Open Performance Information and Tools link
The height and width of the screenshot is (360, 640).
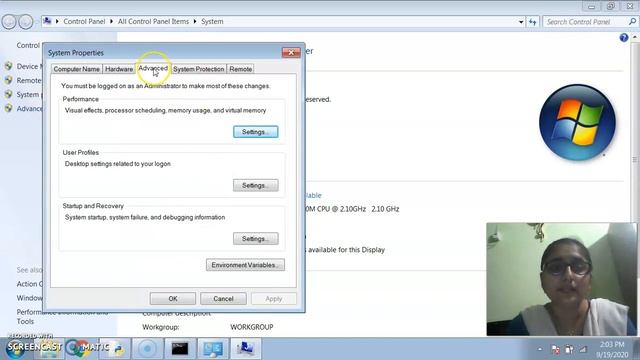tap(62, 317)
